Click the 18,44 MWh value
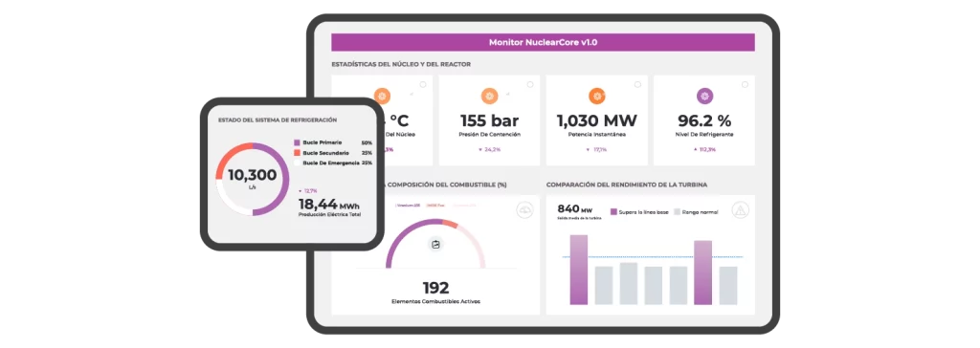Viewport: 980px width, 348px height. pyautogui.click(x=329, y=204)
